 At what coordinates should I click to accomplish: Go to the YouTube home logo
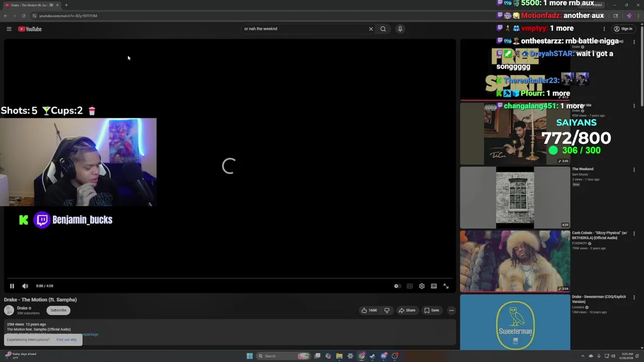point(30,29)
